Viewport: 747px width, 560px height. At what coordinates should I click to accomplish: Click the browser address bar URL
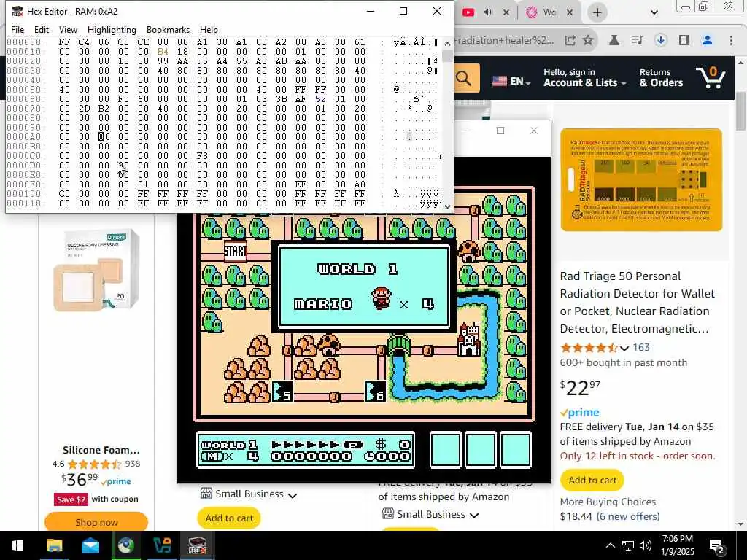tap(506, 40)
